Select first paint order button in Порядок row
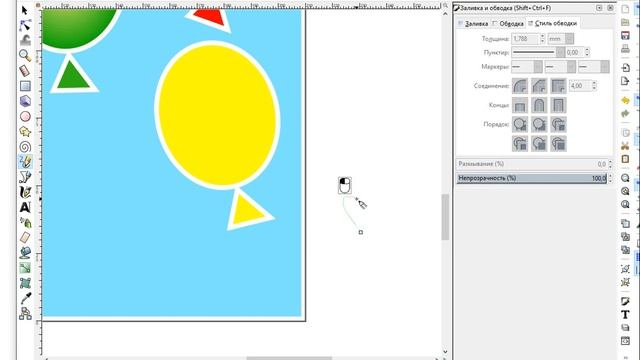 click(520, 124)
